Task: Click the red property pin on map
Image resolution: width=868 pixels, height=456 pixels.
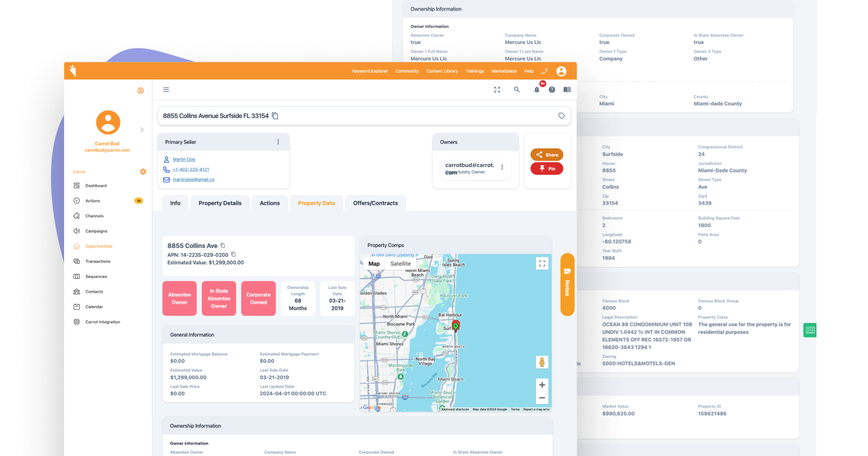Action: [x=456, y=325]
